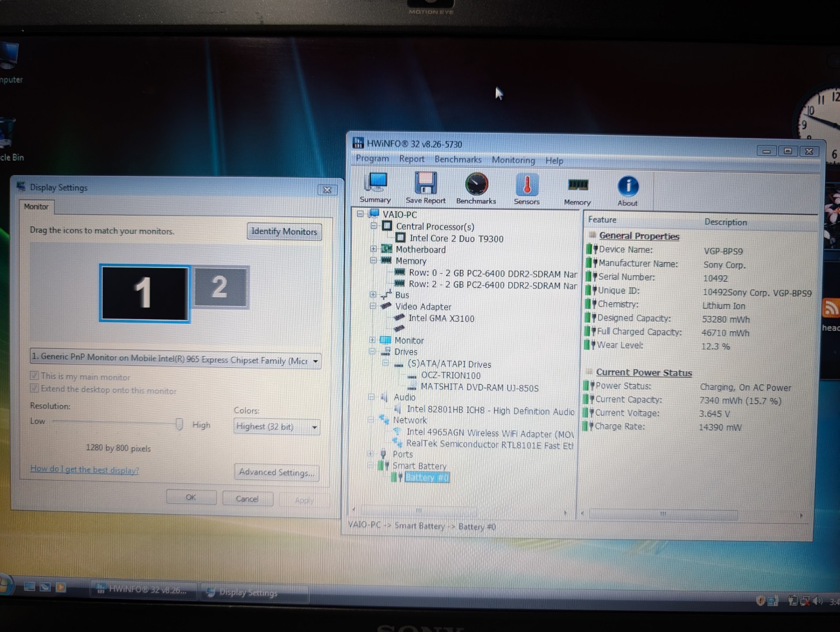
Task: Open the About info icon
Action: 628,191
